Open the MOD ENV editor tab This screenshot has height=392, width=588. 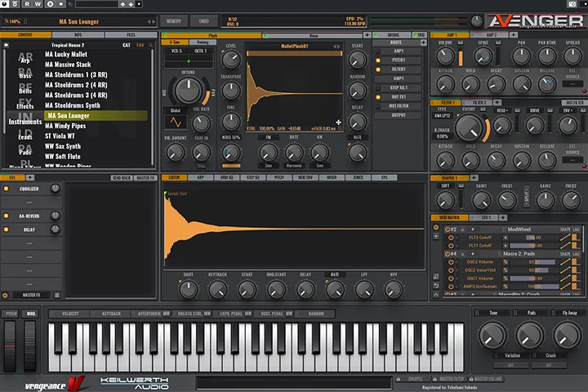[305, 177]
